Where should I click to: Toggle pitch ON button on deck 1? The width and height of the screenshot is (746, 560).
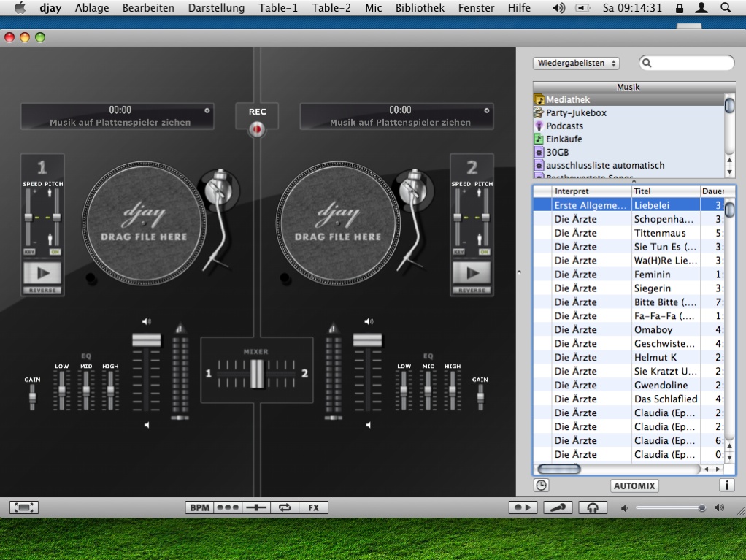tap(55, 252)
